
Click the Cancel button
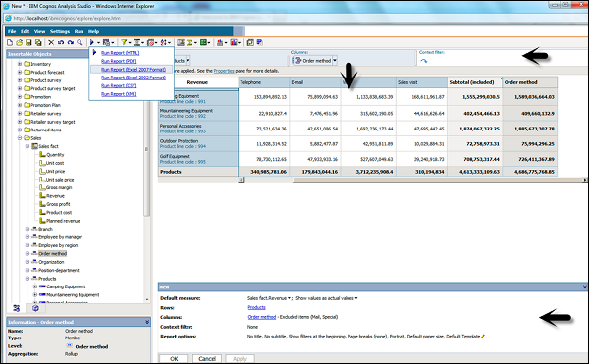207,359
